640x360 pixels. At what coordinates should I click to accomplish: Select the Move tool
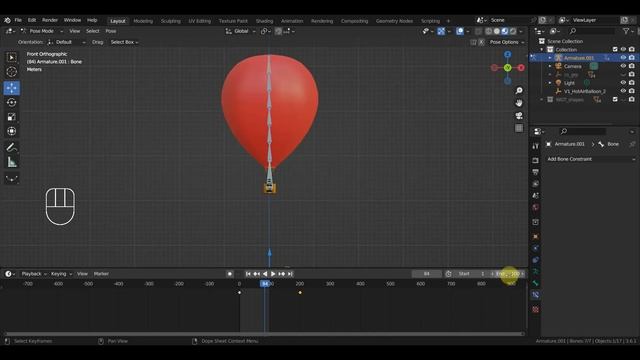pyautogui.click(x=11, y=88)
